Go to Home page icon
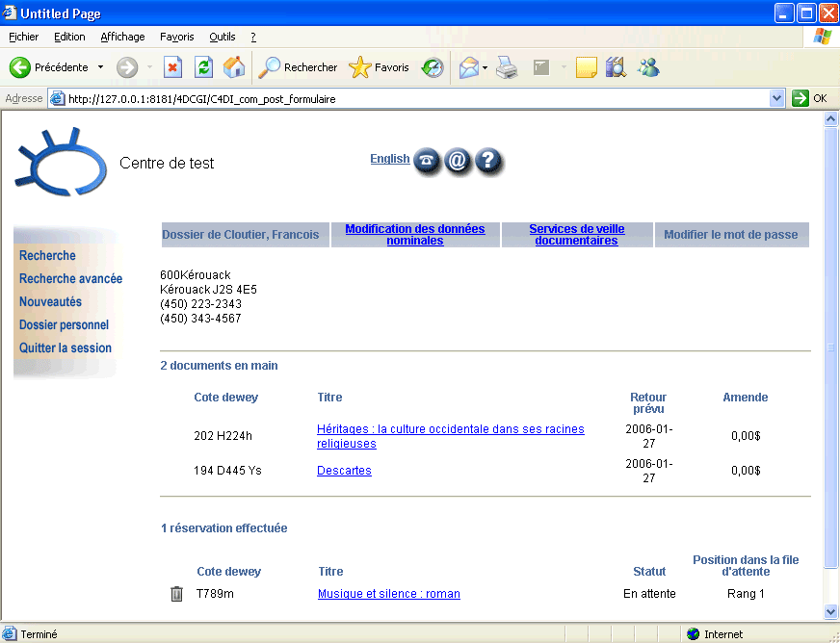Image resolution: width=840 pixels, height=643 pixels. (233, 67)
